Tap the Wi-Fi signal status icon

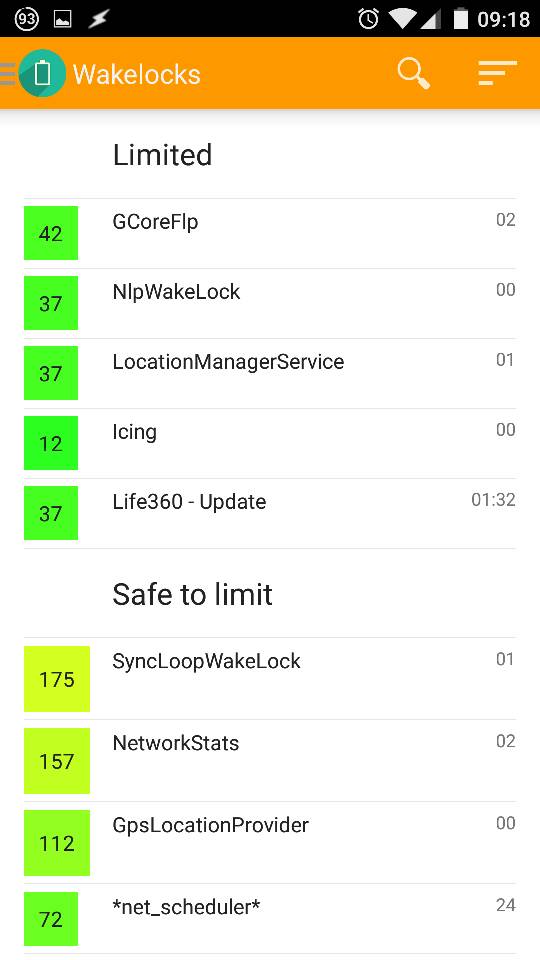402,19
